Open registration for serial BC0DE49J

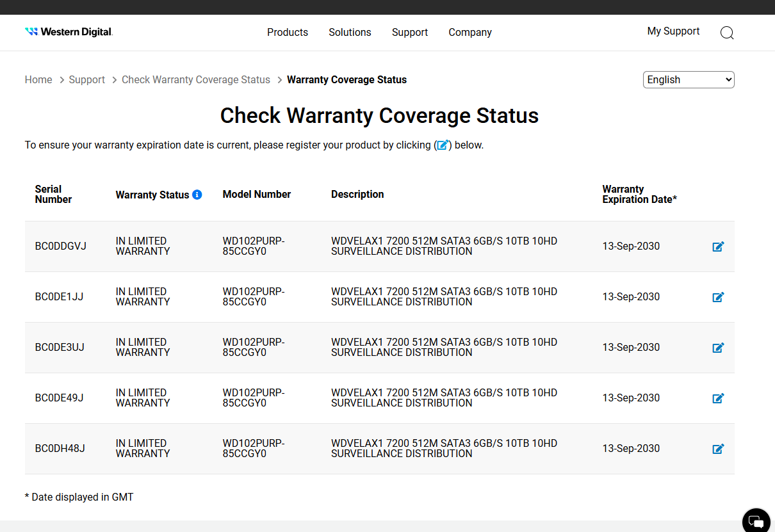coord(718,398)
